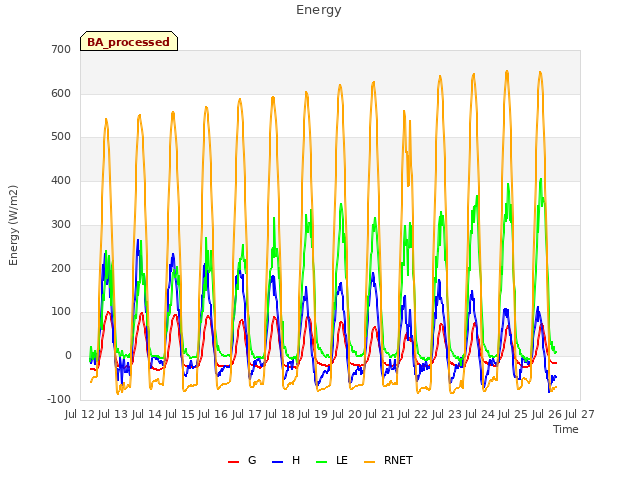Click the Jul 27 x-axis label

[x=580, y=415]
